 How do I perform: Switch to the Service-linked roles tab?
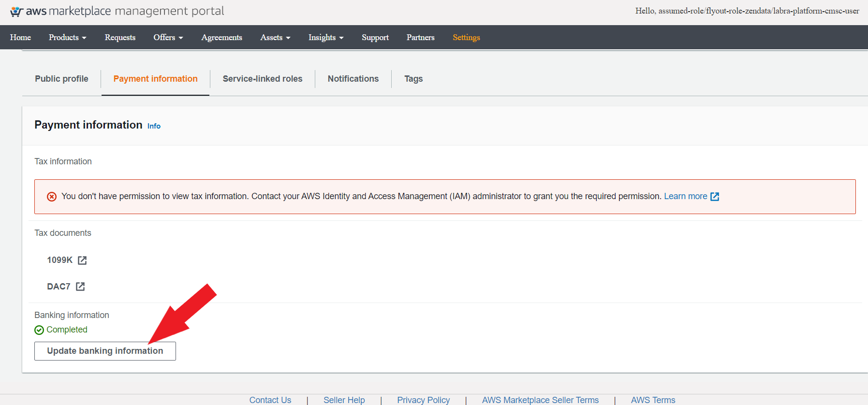click(263, 79)
